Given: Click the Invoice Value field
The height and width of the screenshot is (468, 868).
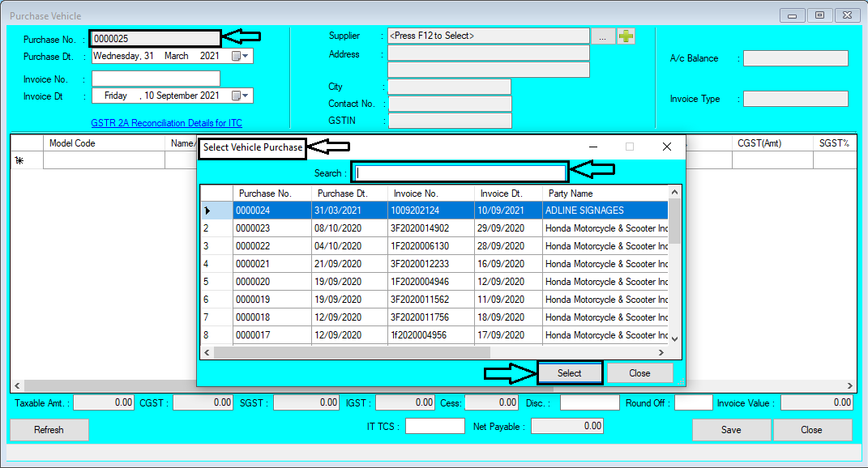Looking at the screenshot, I should click(816, 402).
